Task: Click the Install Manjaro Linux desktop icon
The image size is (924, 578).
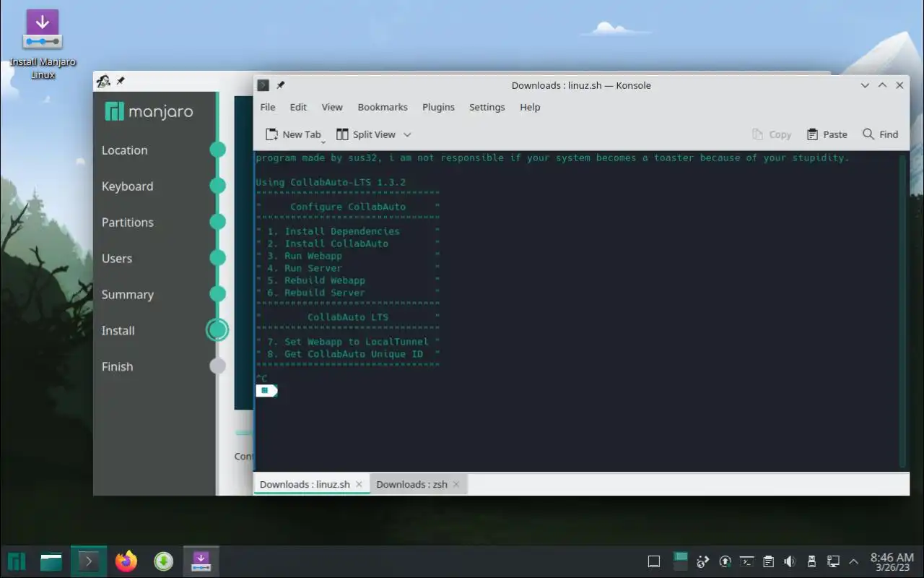Action: (x=43, y=45)
